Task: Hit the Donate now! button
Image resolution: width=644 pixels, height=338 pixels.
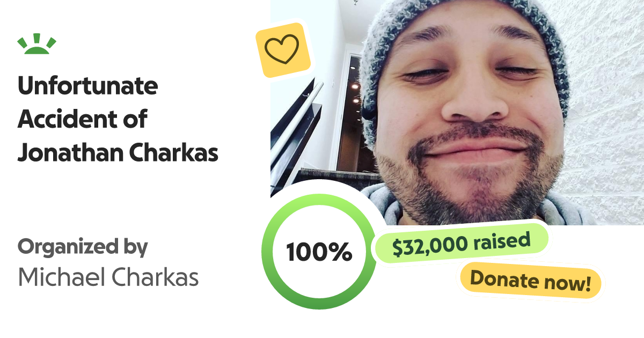Action: pyautogui.click(x=531, y=280)
